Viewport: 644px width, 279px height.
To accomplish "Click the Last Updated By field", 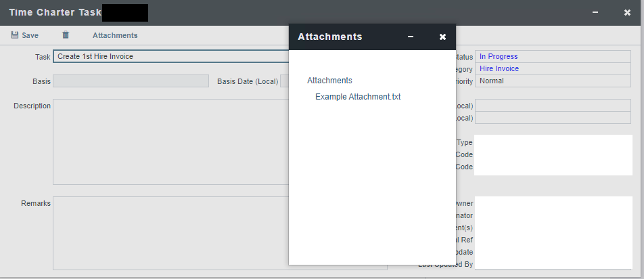I will point(553,264).
